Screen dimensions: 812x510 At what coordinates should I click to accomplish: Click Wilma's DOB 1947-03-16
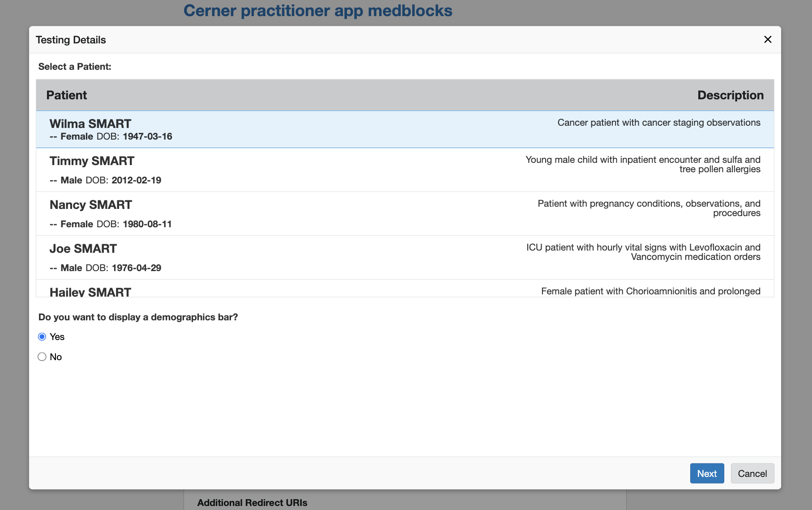coord(147,136)
